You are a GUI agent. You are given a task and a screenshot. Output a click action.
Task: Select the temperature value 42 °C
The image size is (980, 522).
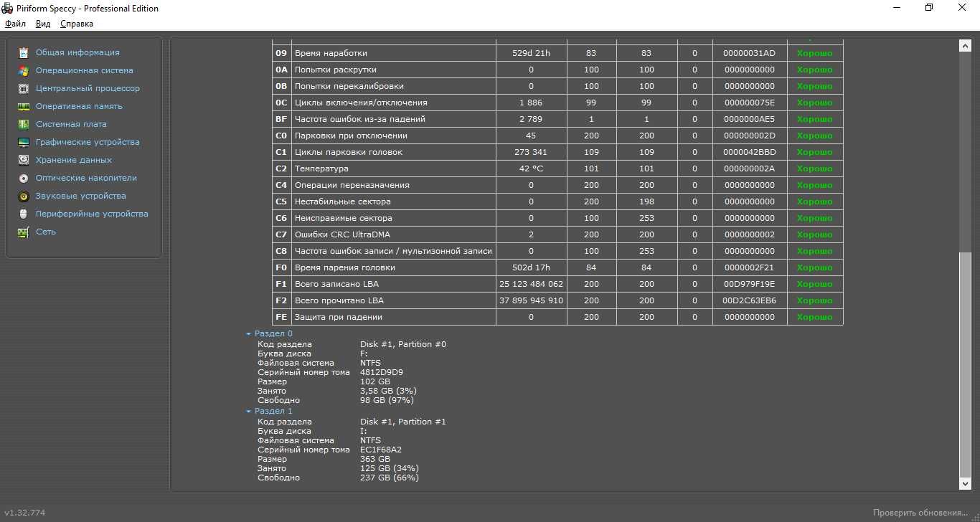(531, 169)
